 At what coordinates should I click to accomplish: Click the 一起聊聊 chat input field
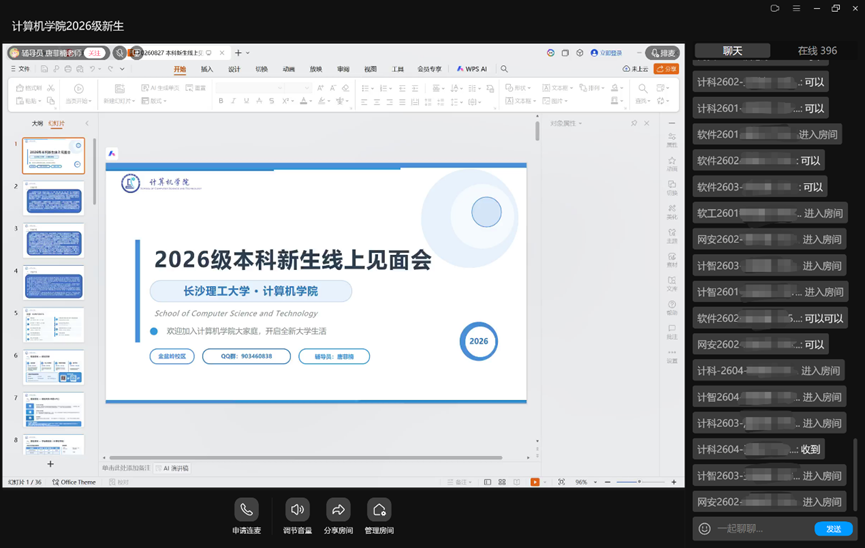point(762,529)
